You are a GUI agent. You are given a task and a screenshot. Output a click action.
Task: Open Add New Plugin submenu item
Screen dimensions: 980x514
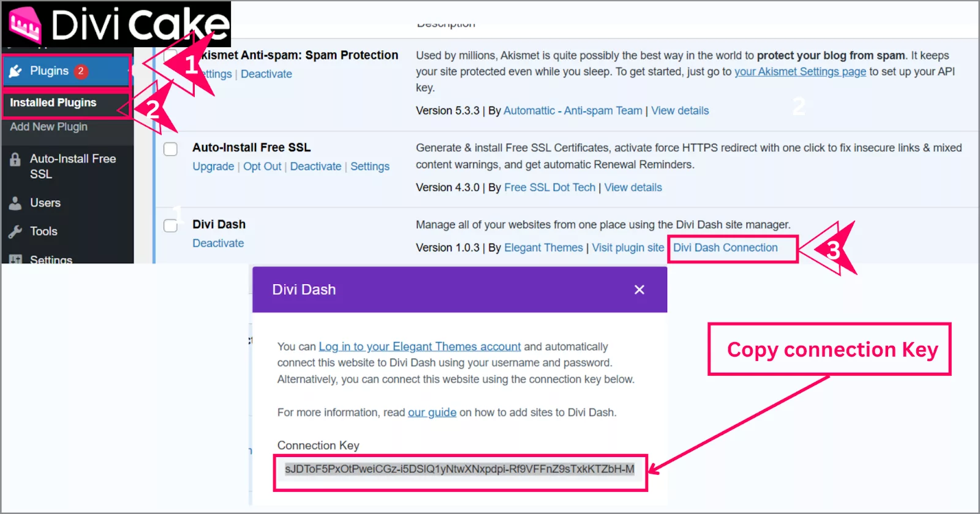pyautogui.click(x=49, y=127)
